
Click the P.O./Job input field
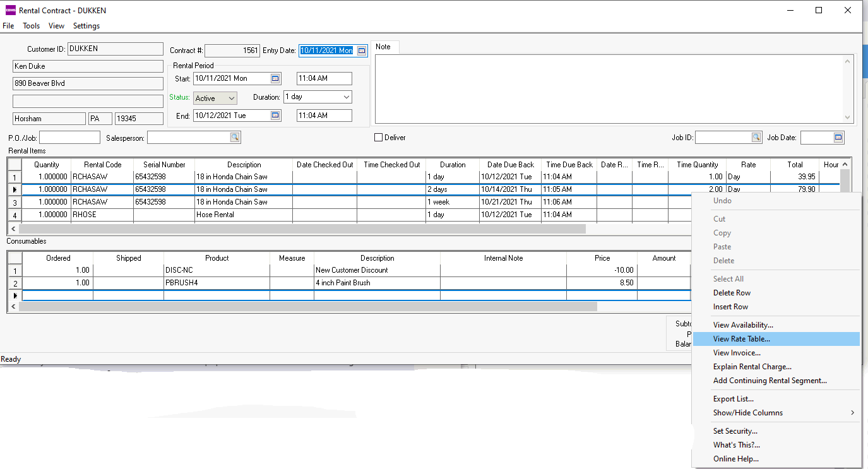(x=69, y=138)
